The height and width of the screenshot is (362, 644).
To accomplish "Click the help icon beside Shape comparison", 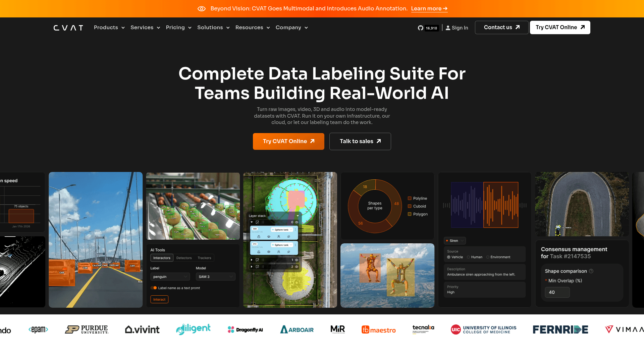I will pyautogui.click(x=591, y=271).
